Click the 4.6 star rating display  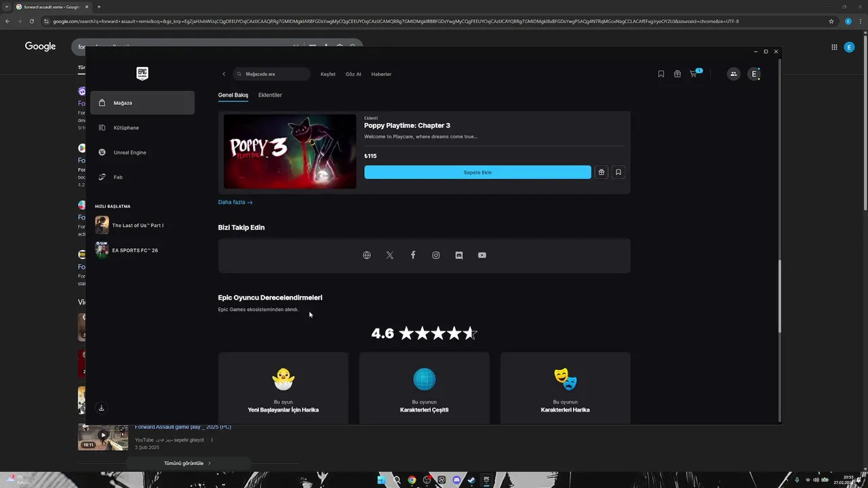tap(425, 333)
